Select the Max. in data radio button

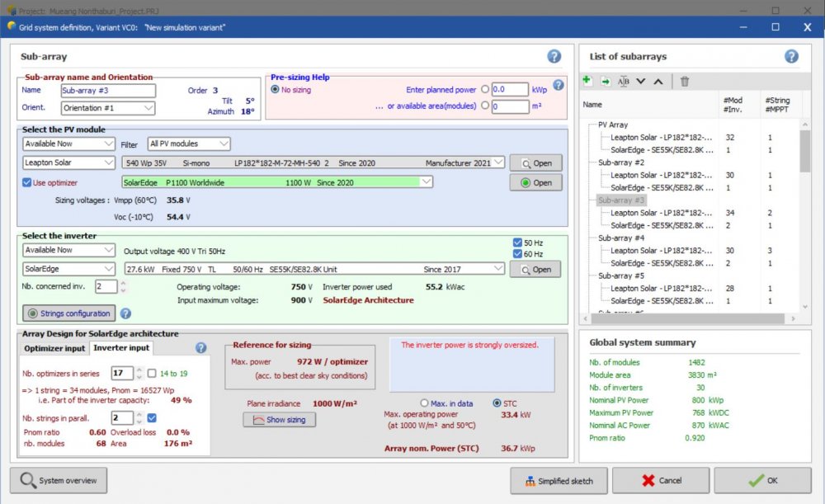426,403
